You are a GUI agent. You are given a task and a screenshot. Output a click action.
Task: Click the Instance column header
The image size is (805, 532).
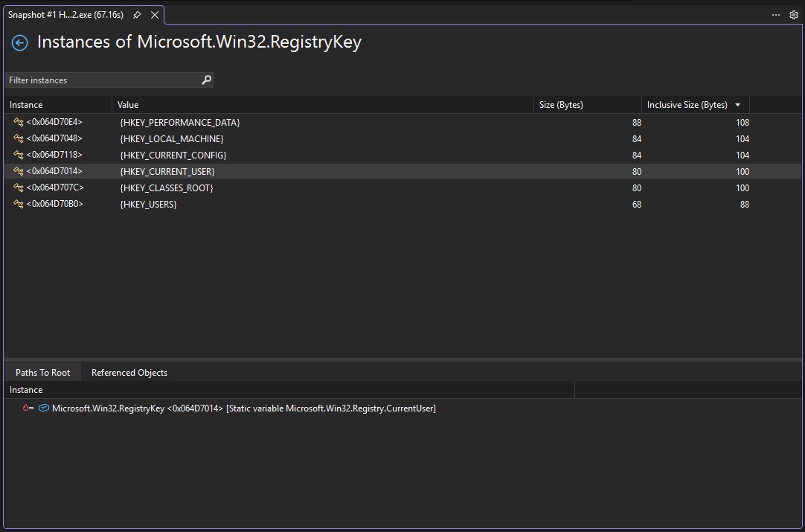click(26, 104)
